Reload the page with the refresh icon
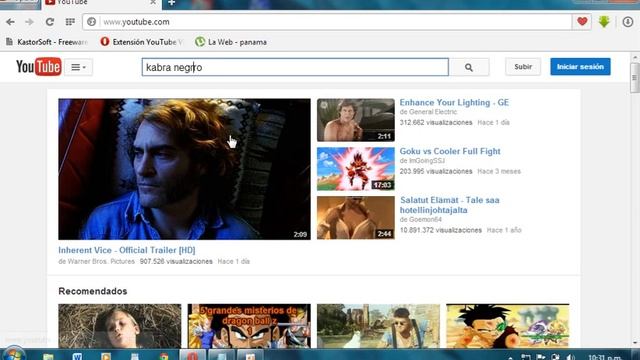 coord(50,22)
